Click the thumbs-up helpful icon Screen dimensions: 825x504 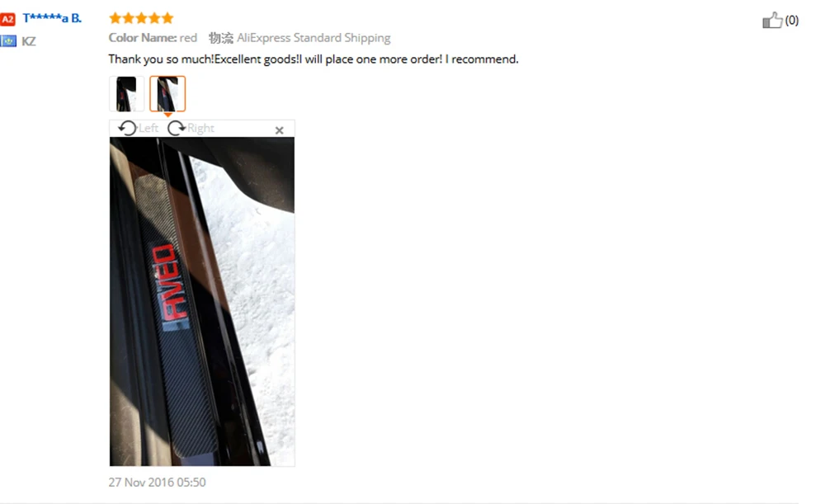click(x=772, y=21)
